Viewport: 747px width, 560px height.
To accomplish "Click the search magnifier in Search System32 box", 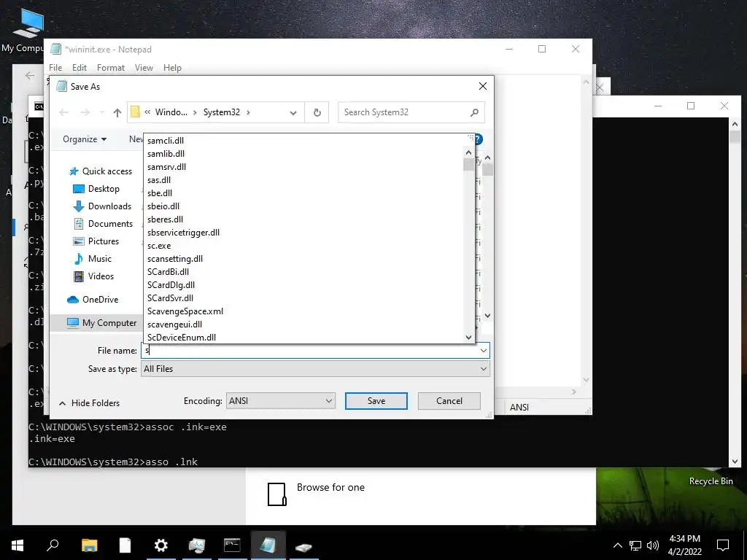I will point(474,112).
